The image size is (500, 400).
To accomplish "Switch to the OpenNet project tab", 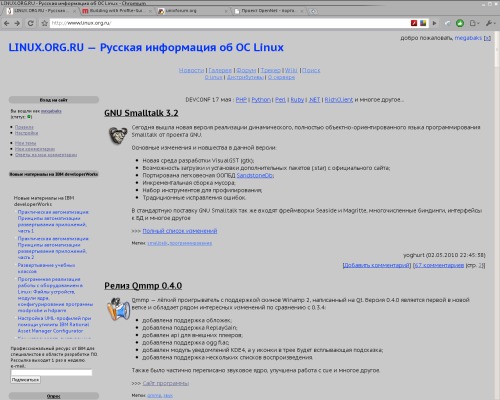I will tap(268, 11).
